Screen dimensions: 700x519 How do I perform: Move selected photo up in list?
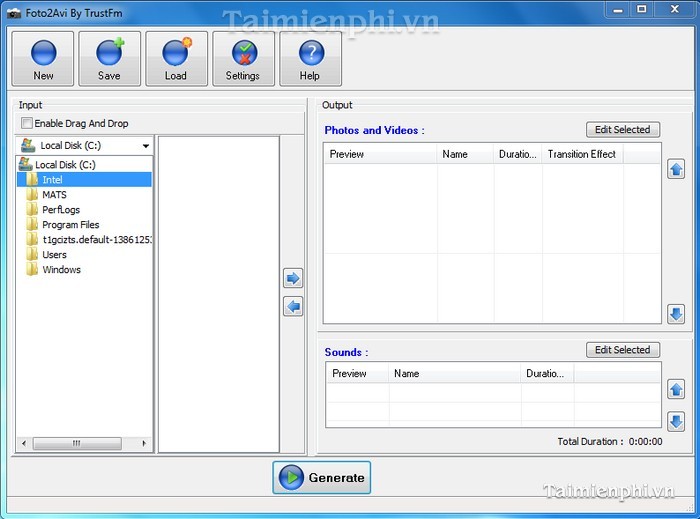click(x=676, y=169)
